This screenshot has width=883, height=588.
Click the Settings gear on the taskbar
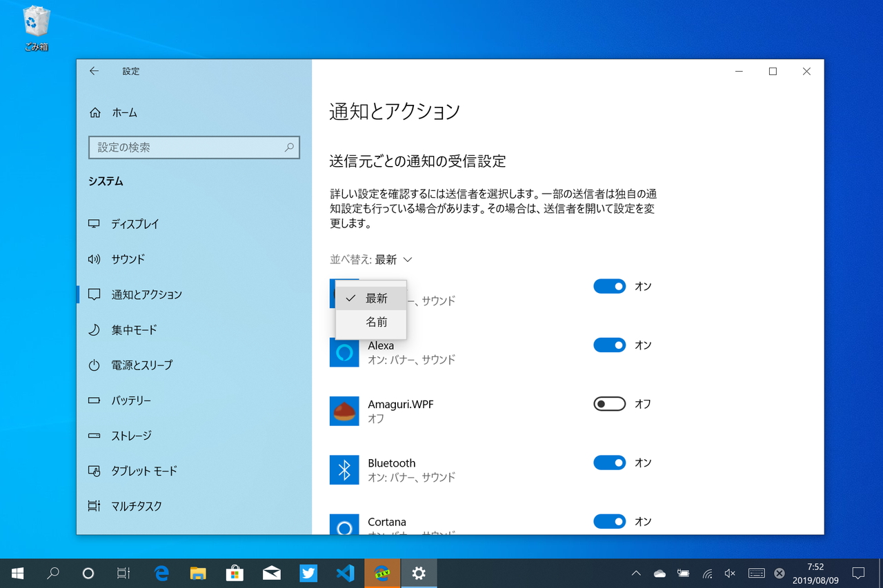pyautogui.click(x=419, y=573)
